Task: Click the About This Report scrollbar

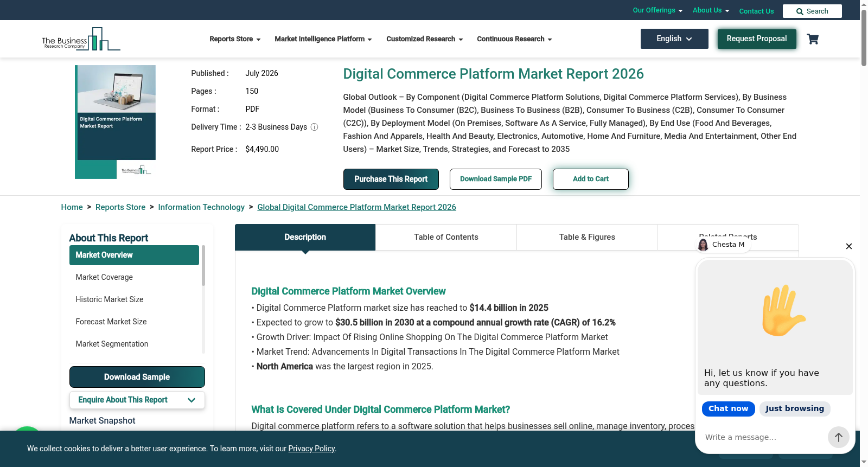Action: 203,265
